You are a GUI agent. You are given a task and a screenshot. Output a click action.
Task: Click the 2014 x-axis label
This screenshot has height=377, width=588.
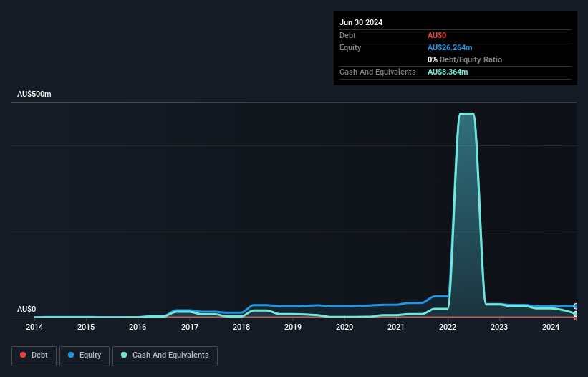pos(34,327)
